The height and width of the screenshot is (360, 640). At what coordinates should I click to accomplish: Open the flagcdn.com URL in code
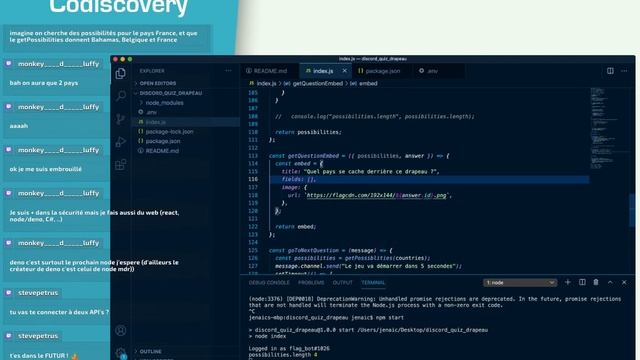tap(376, 196)
